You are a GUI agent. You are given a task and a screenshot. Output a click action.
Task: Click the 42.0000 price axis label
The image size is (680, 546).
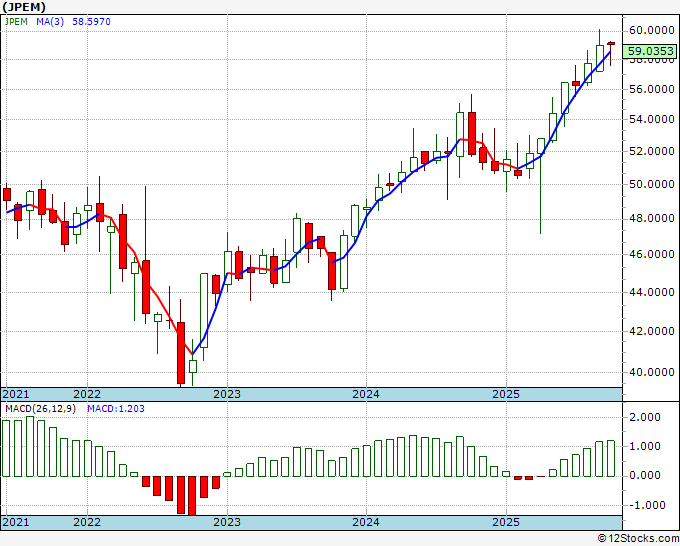click(x=651, y=331)
